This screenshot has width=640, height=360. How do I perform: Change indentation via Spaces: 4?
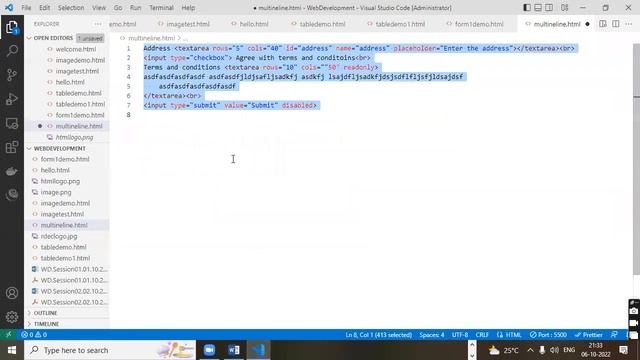point(432,335)
